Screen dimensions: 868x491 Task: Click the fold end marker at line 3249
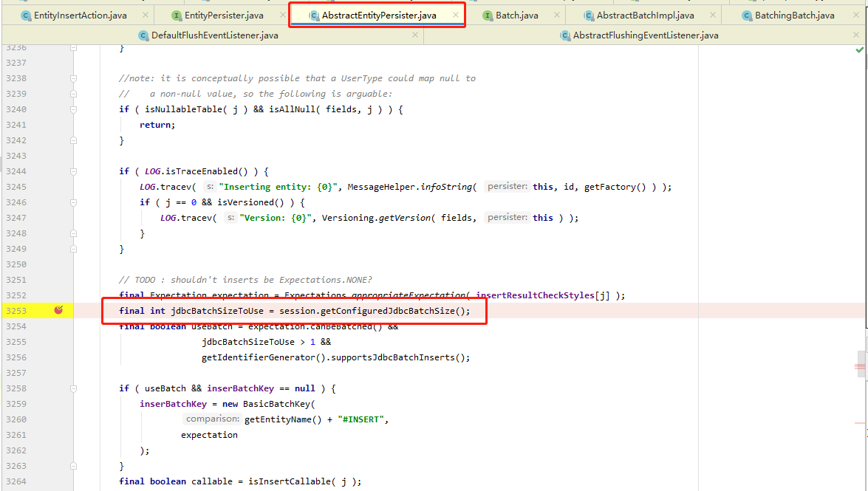pyautogui.click(x=74, y=249)
